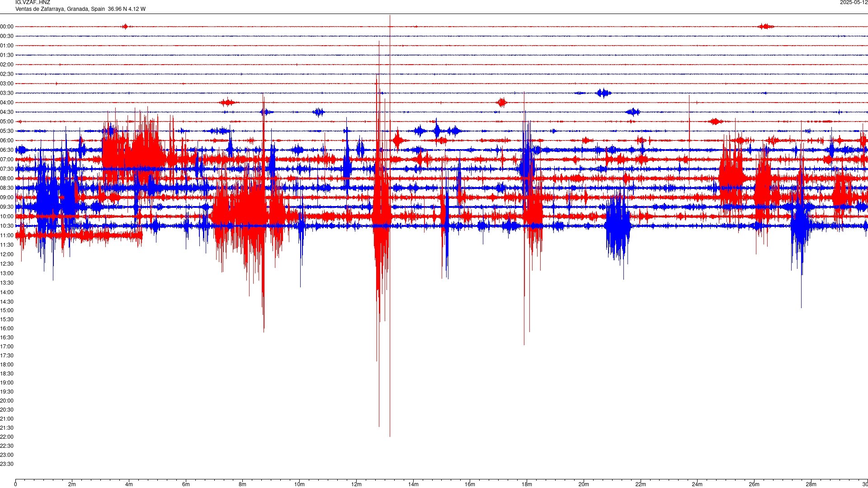
Task: Click the 20m tick on time axis
Action: click(x=584, y=484)
